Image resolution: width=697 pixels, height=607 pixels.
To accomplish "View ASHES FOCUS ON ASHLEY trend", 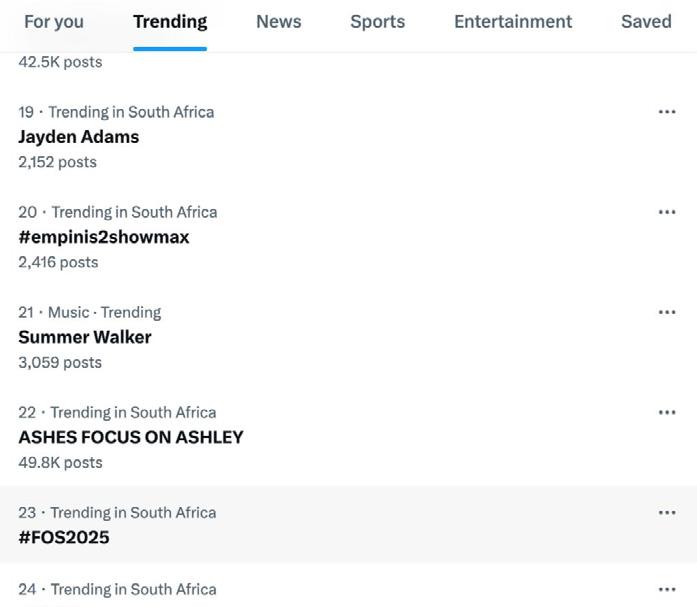I will coord(131,437).
